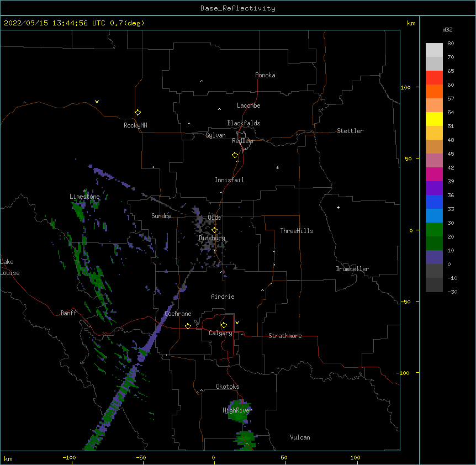Click the Limestone label
The height and width of the screenshot is (465, 476).
coord(84,197)
